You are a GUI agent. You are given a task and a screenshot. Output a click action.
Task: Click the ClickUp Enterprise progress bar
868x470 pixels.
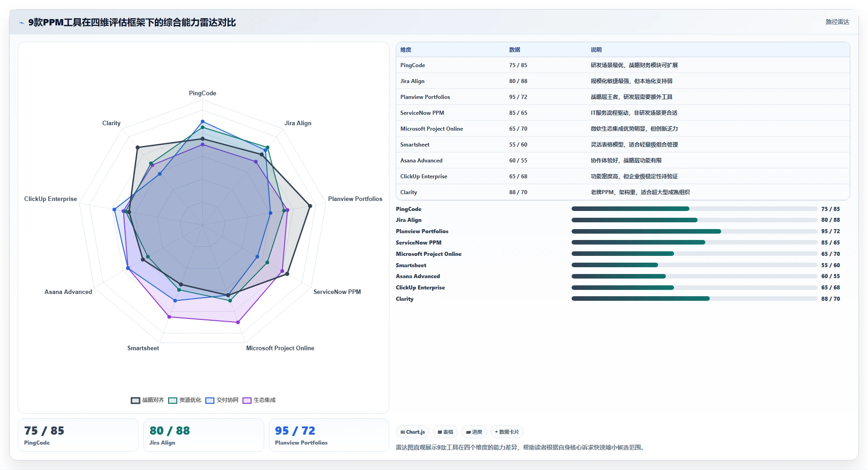694,288
